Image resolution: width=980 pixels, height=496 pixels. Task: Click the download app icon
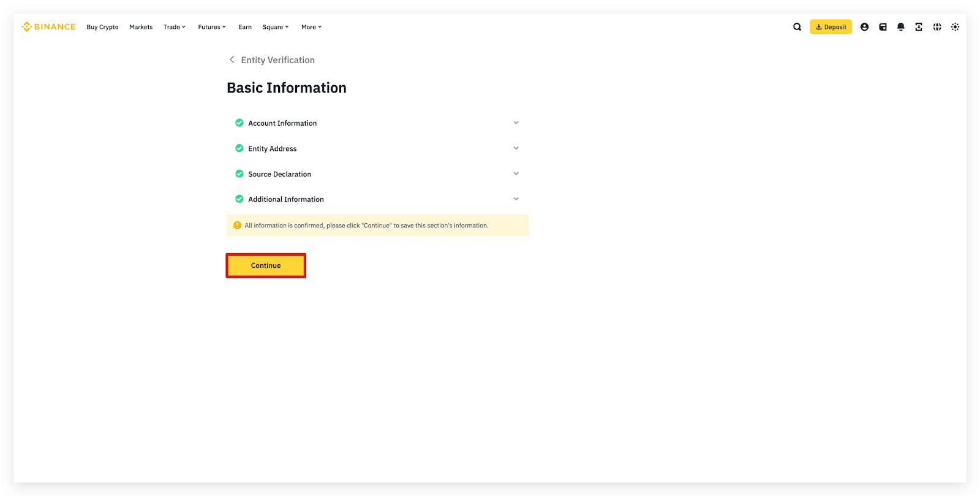(919, 27)
